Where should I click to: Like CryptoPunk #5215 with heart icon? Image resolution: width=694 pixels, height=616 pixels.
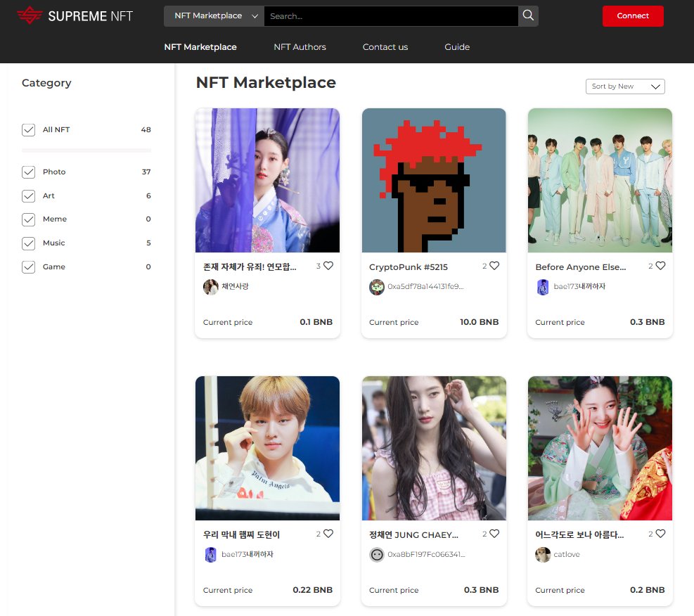(x=494, y=266)
